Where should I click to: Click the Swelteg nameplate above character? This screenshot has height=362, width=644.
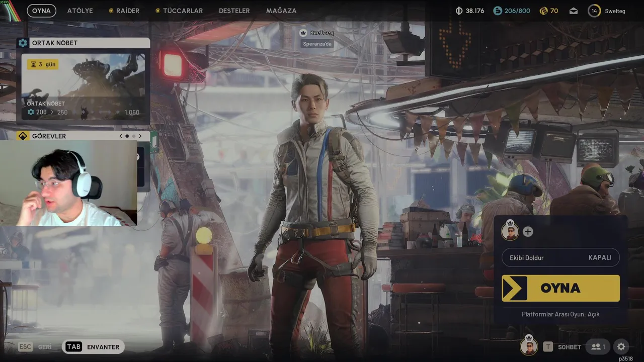[x=317, y=33]
